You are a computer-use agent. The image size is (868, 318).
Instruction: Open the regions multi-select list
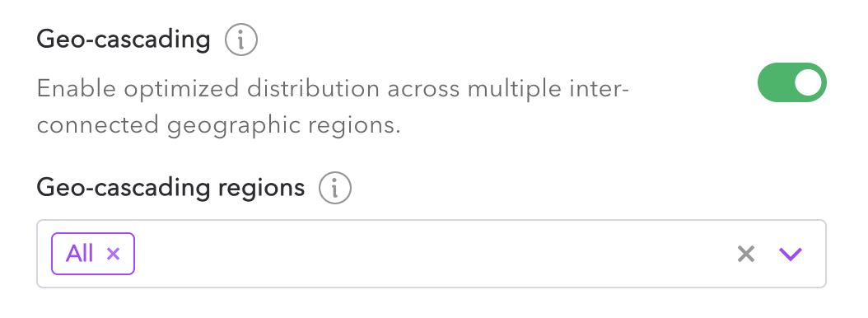pyautogui.click(x=790, y=254)
